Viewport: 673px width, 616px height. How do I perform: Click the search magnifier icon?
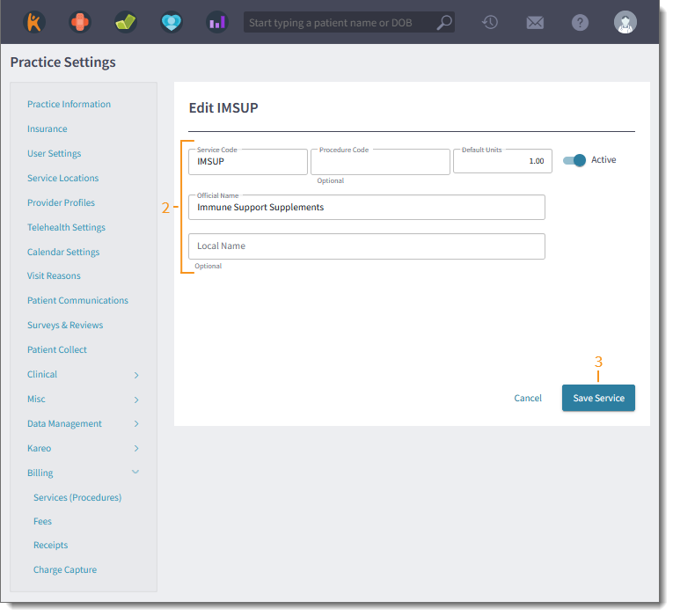[x=444, y=22]
